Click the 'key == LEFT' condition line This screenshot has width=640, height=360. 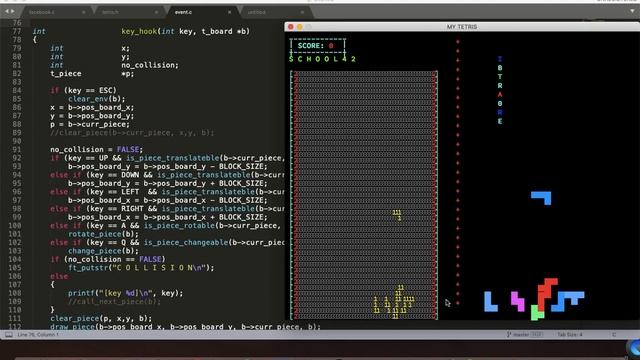[x=167, y=192]
